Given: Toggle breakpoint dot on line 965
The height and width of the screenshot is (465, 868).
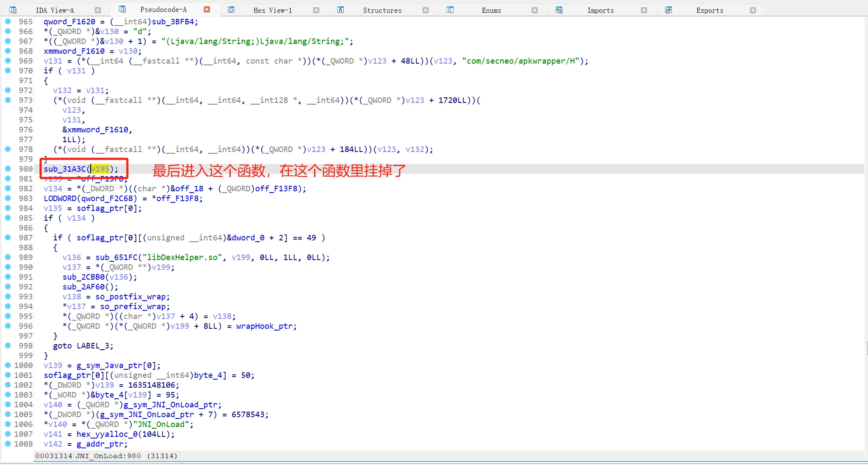Looking at the screenshot, I should [x=8, y=21].
